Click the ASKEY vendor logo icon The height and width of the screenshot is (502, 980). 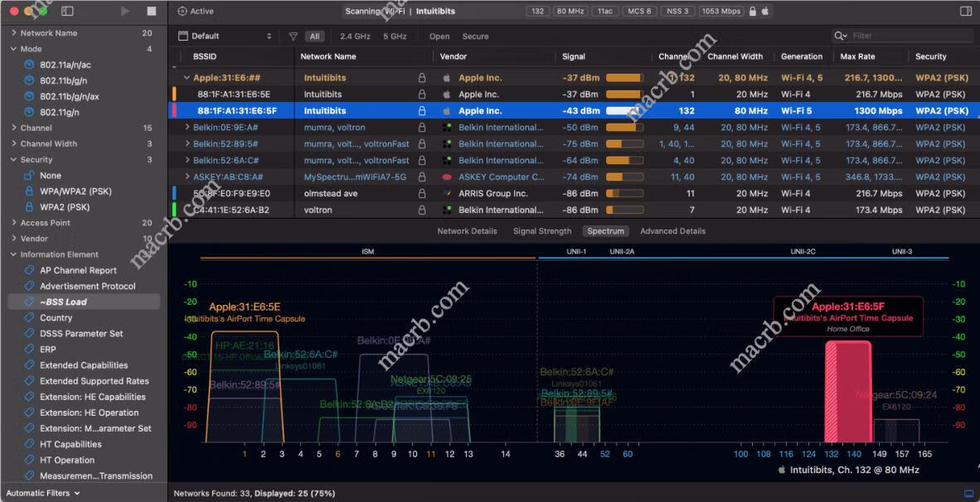point(447,177)
